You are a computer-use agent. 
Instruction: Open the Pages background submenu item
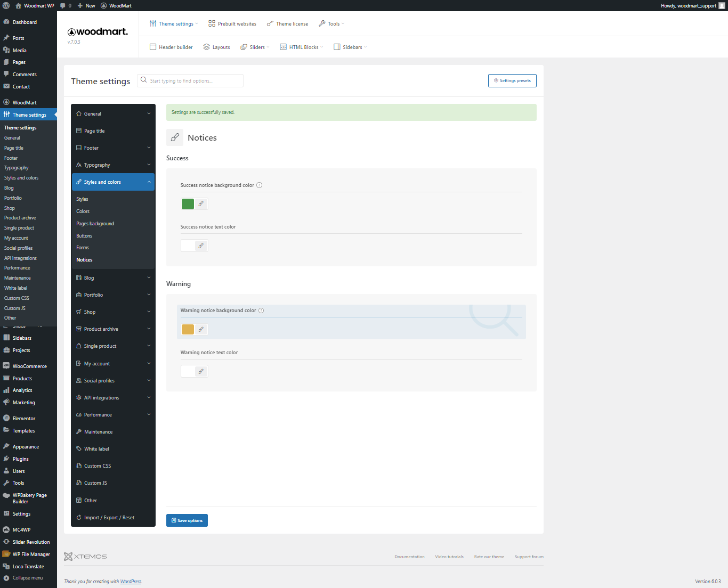click(95, 224)
